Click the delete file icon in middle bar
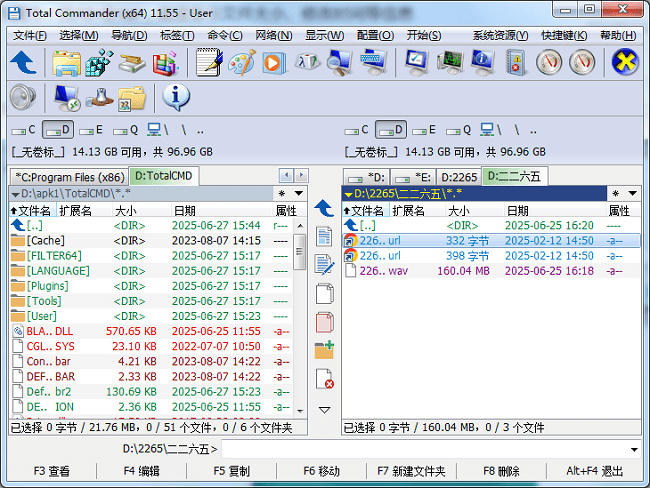The width and height of the screenshot is (650, 488). 324,379
